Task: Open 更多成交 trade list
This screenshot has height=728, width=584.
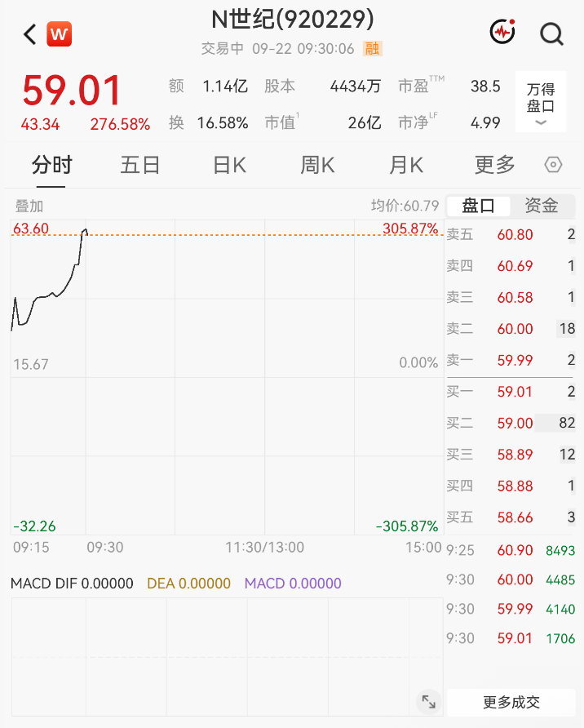Action: 511,702
